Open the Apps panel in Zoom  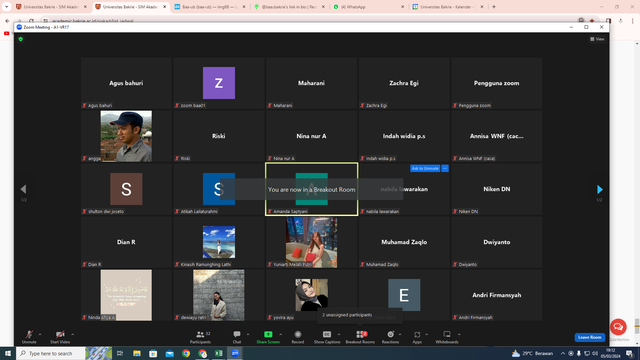(417, 337)
